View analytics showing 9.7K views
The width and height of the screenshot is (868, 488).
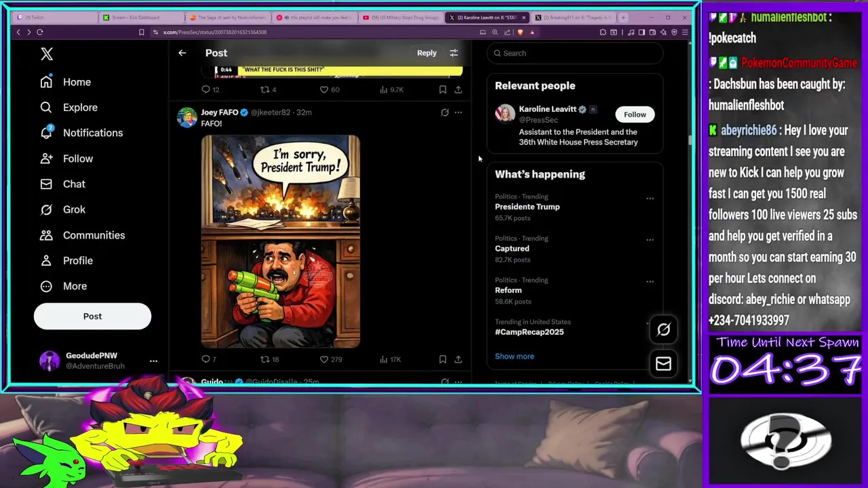click(x=391, y=89)
